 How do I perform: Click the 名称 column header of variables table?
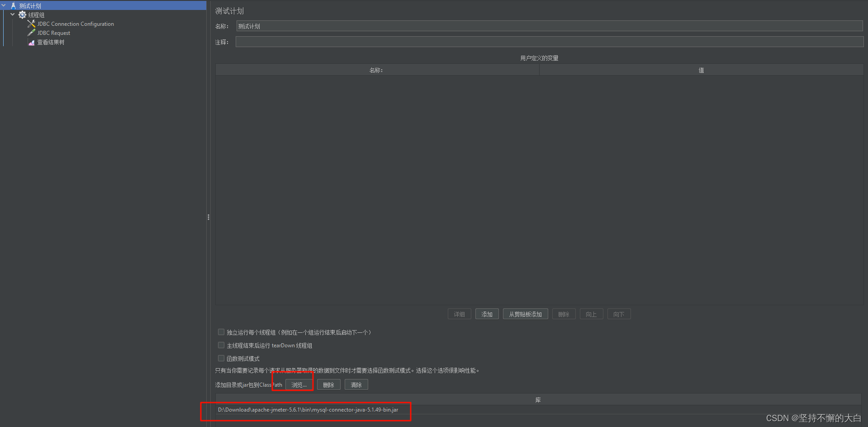pyautogui.click(x=377, y=70)
